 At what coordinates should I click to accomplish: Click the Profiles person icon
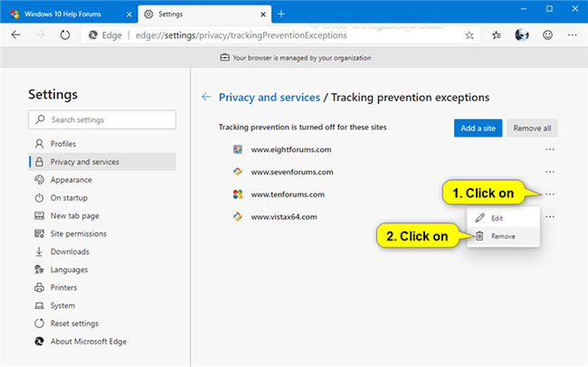(x=39, y=144)
